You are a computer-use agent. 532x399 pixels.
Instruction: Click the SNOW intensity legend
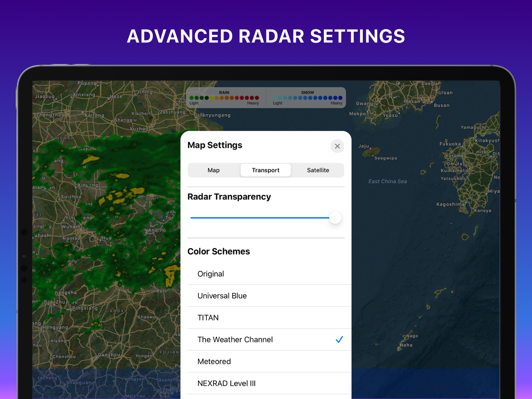pos(308,98)
